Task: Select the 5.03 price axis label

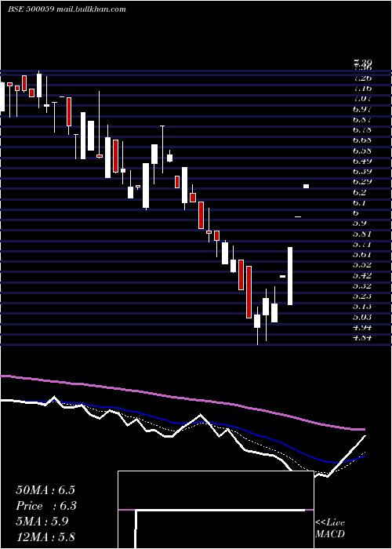Action: point(362,317)
